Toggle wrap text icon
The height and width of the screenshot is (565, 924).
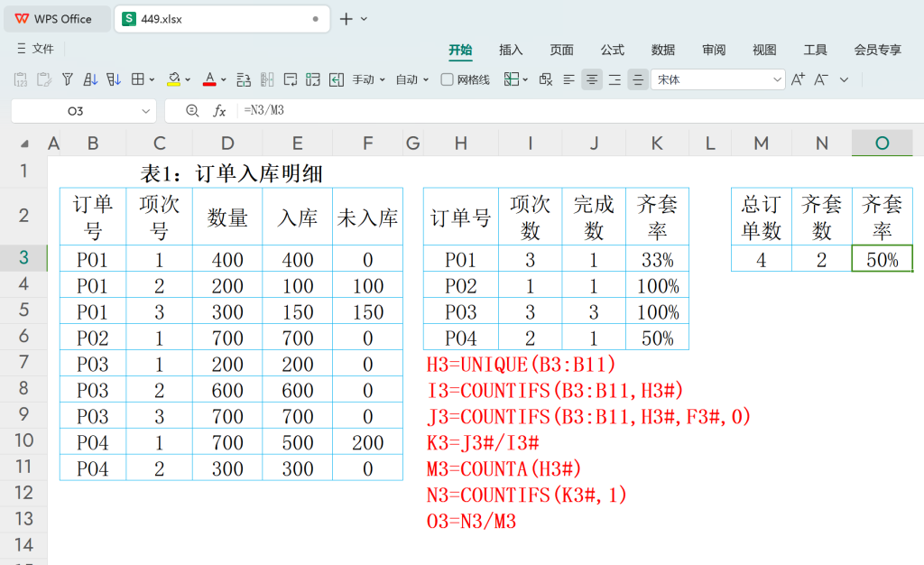[x=290, y=79]
